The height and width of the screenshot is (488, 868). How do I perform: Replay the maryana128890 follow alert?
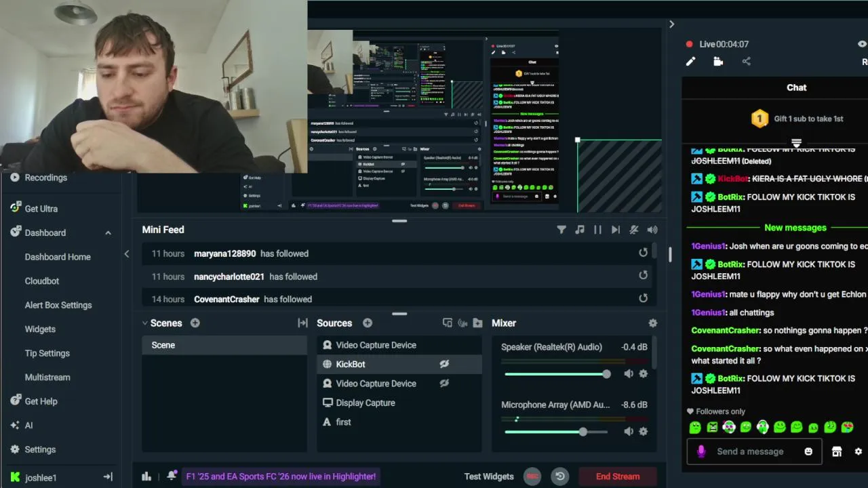[x=643, y=253]
